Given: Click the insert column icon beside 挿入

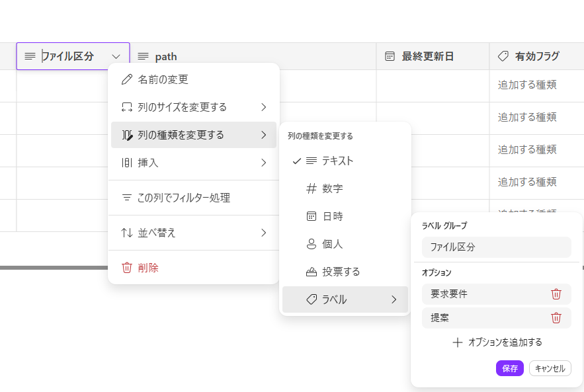Looking at the screenshot, I should click(126, 163).
